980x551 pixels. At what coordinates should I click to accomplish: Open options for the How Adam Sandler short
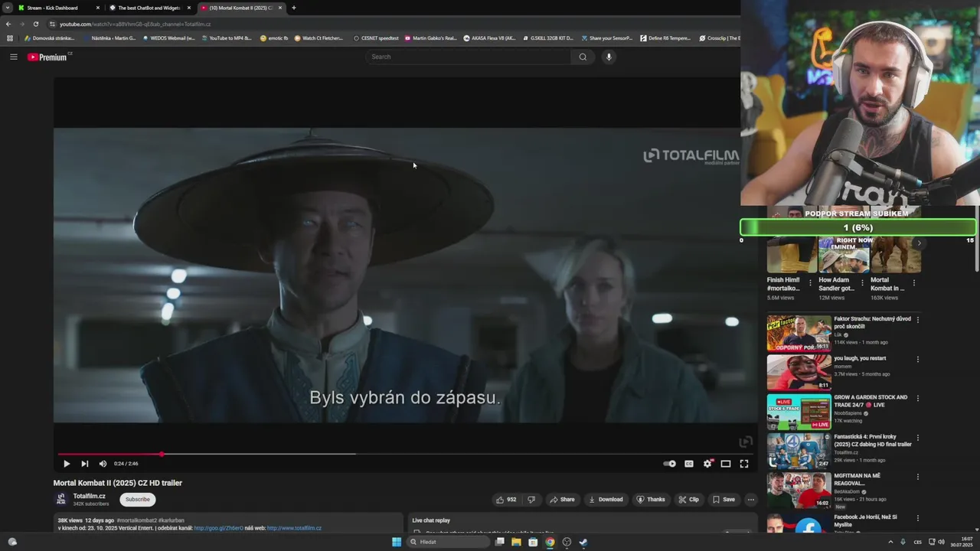862,282
